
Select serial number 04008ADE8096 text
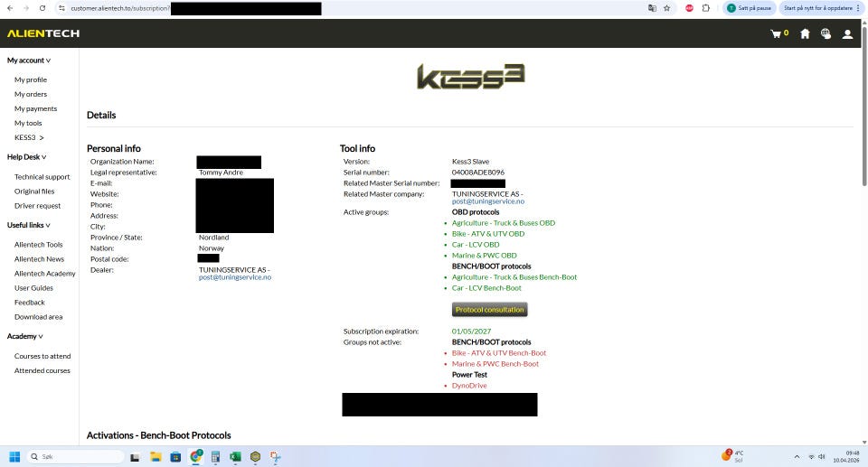click(x=477, y=173)
